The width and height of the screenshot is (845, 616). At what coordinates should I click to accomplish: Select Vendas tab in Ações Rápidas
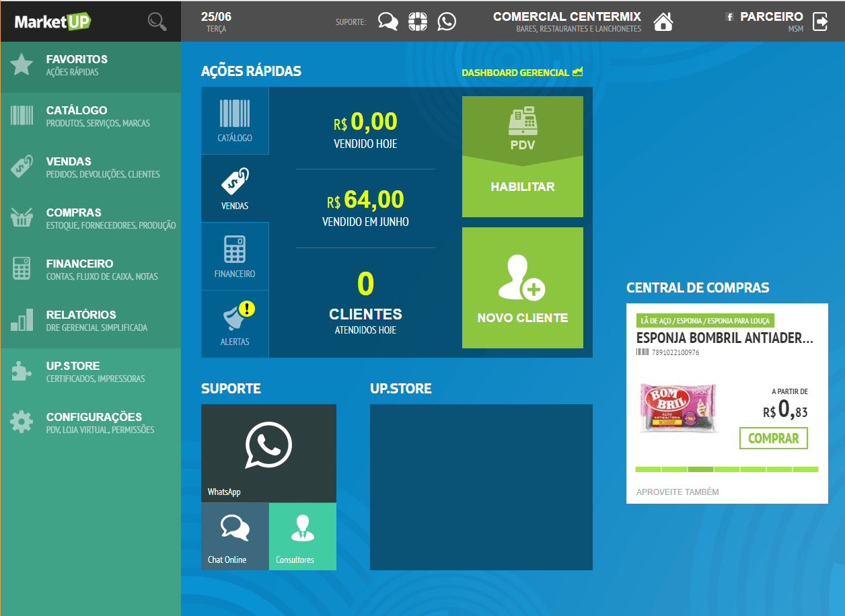point(235,188)
